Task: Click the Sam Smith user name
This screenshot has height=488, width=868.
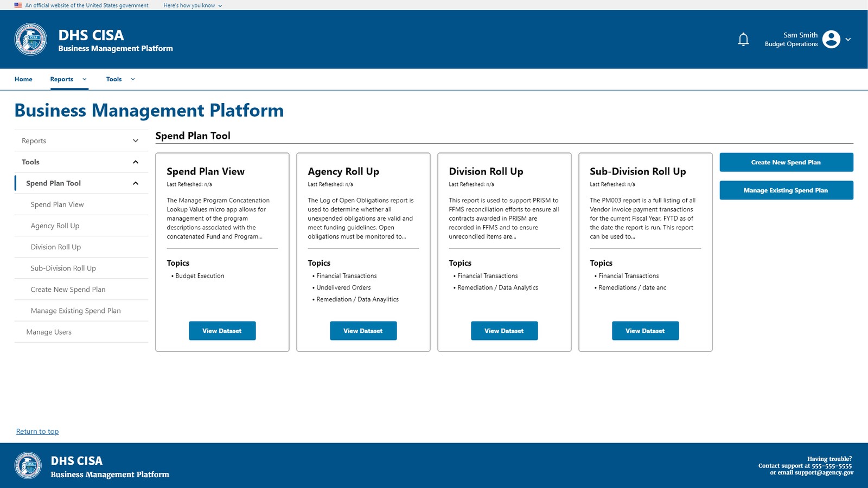Action: click(800, 35)
